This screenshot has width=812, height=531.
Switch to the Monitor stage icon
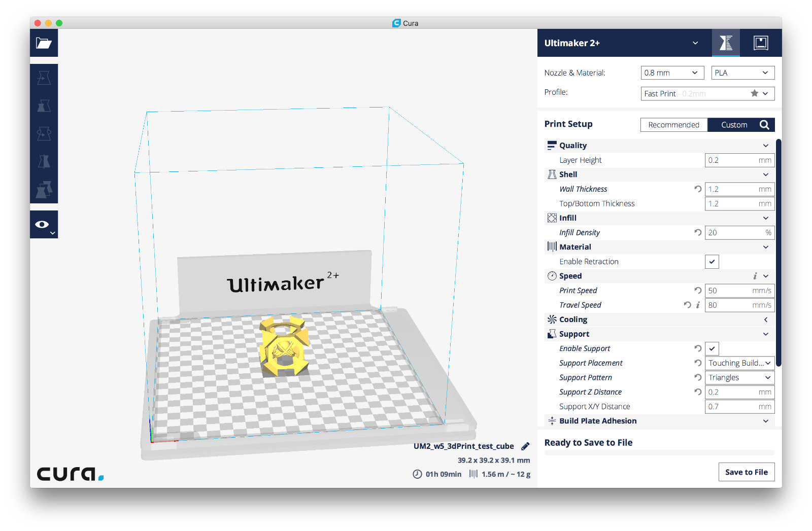tap(761, 43)
